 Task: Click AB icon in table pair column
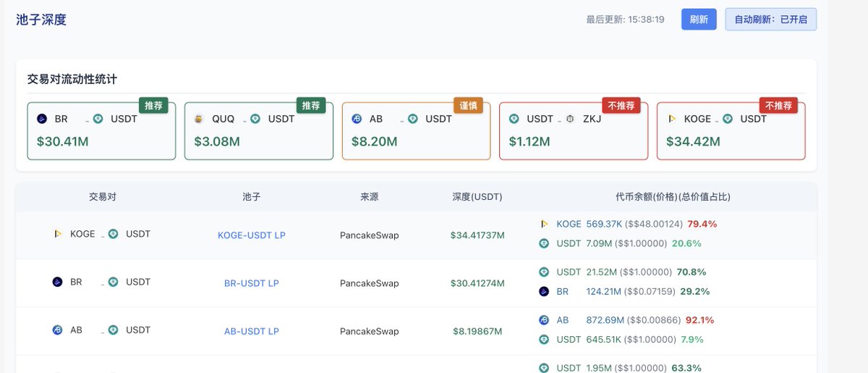point(58,330)
